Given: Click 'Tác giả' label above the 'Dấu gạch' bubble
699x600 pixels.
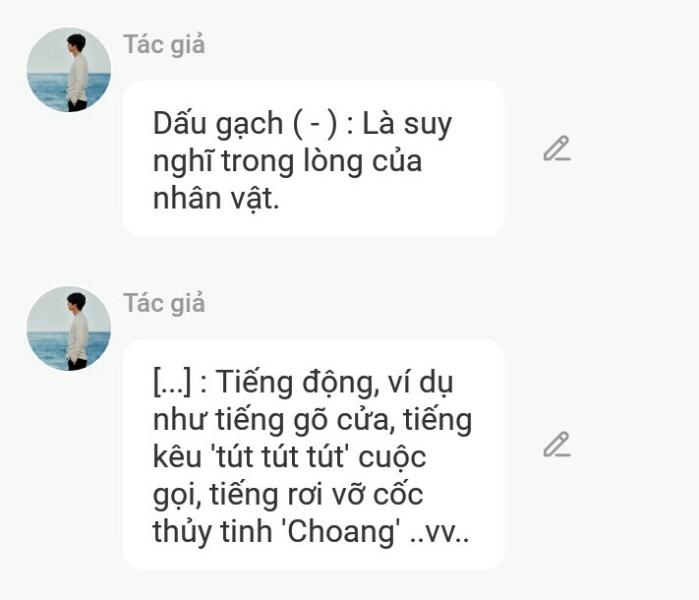Looking at the screenshot, I should (x=164, y=45).
